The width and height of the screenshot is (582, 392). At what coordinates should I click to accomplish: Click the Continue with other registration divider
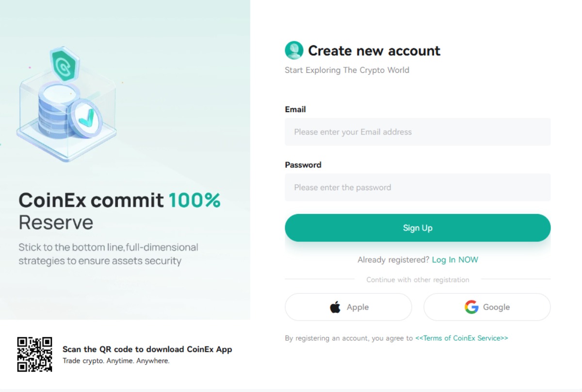pos(418,279)
